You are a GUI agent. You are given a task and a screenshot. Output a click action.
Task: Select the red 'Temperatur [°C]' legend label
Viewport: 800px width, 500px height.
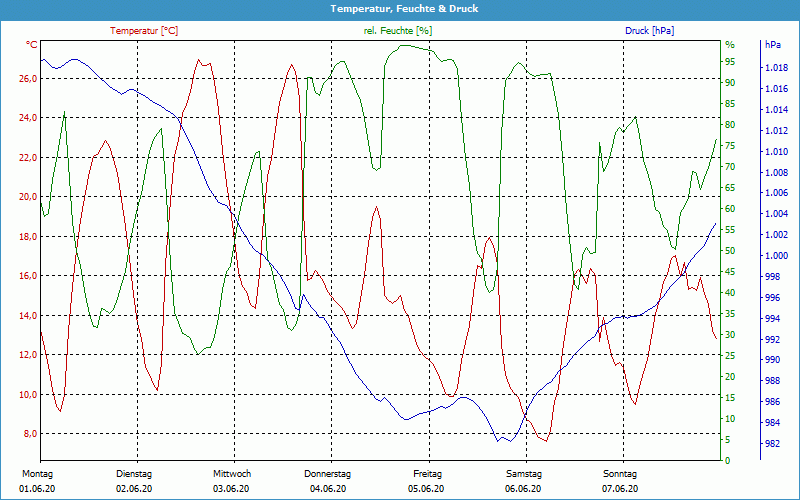tap(144, 31)
